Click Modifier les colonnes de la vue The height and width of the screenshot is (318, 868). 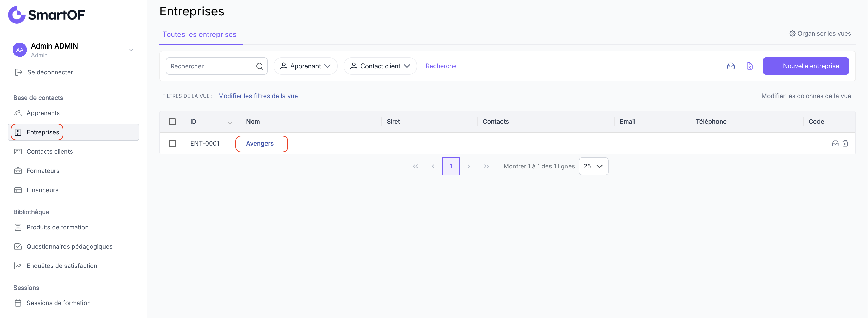click(x=806, y=96)
